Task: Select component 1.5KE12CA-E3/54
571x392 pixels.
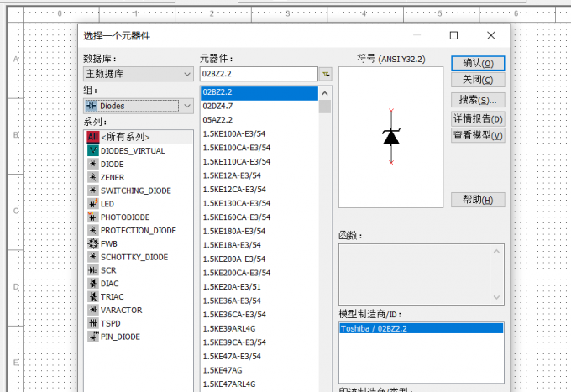Action: 234,189
